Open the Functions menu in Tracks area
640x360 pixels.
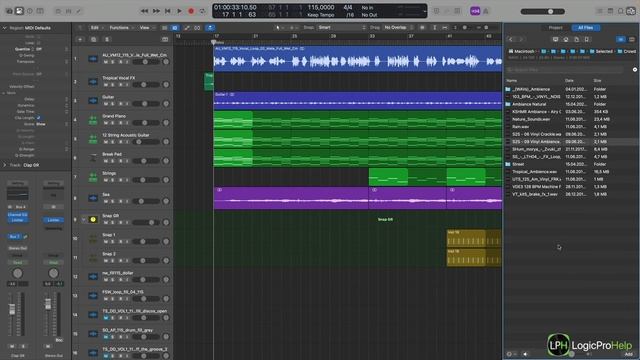pos(121,28)
